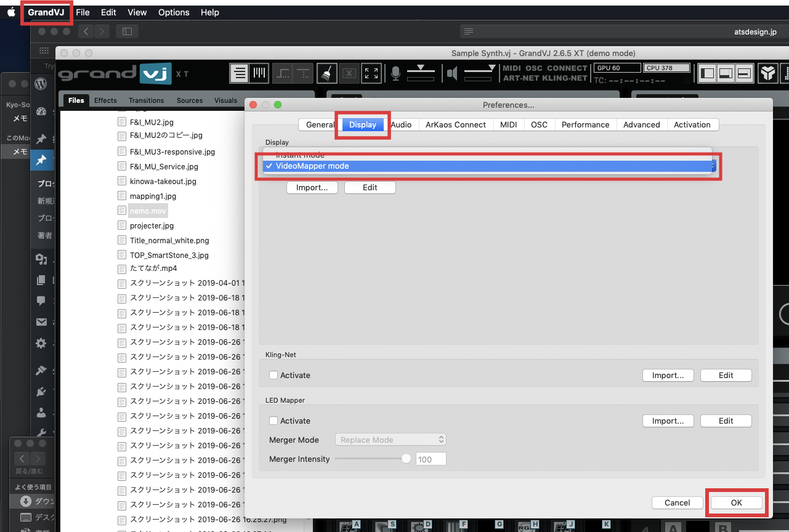Click Cancel in Preferences dialog
The height and width of the screenshot is (532, 789).
tap(678, 502)
